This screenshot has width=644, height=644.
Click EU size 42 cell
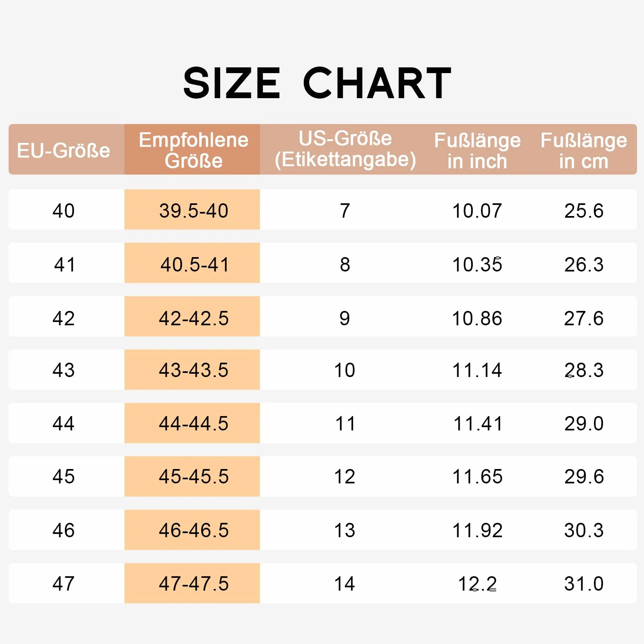pyautogui.click(x=64, y=316)
